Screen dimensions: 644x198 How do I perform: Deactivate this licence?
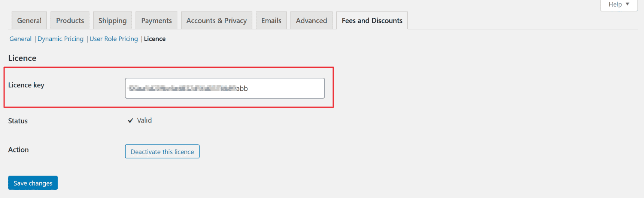162,152
